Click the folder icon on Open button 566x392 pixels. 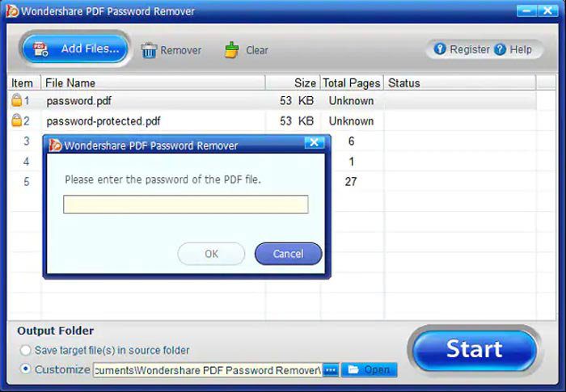(x=353, y=369)
